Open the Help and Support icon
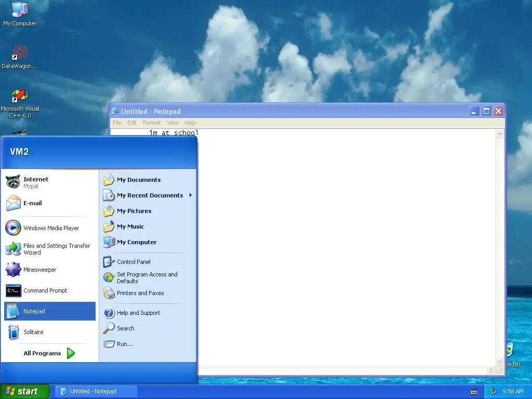This screenshot has width=532, height=399. [x=109, y=312]
